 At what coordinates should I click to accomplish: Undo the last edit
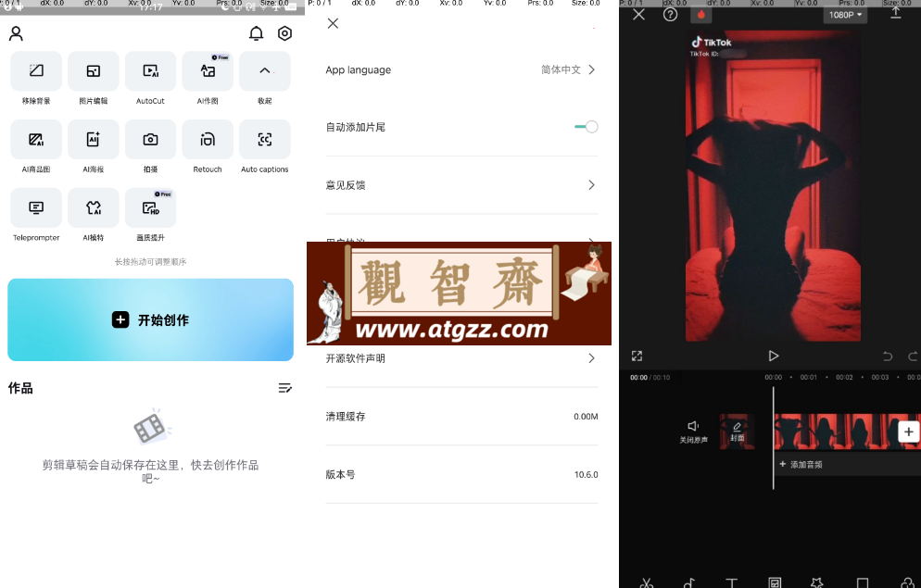(x=888, y=357)
